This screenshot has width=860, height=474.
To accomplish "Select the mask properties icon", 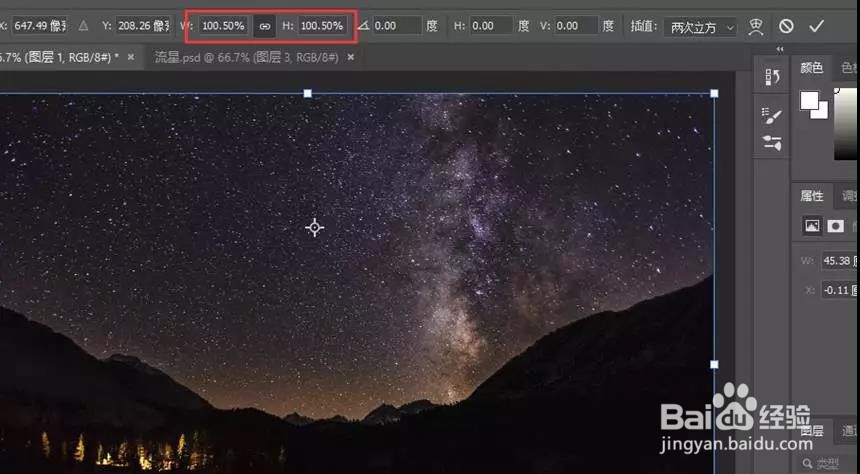I will tap(835, 225).
